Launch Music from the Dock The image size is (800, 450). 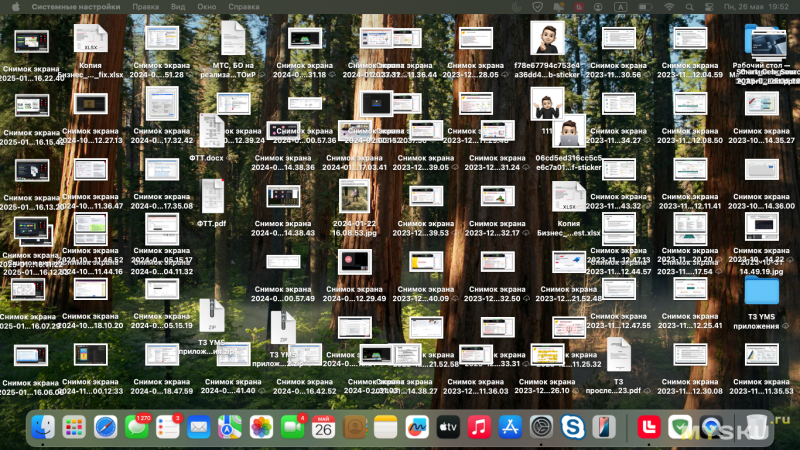pyautogui.click(x=479, y=427)
